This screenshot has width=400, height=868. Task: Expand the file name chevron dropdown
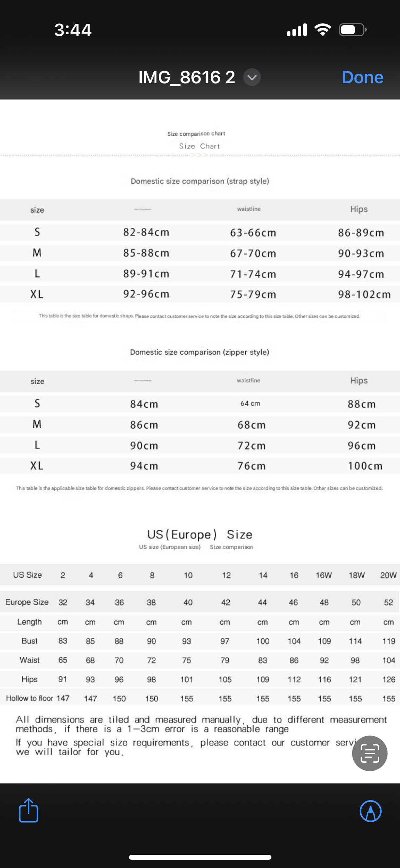point(252,77)
